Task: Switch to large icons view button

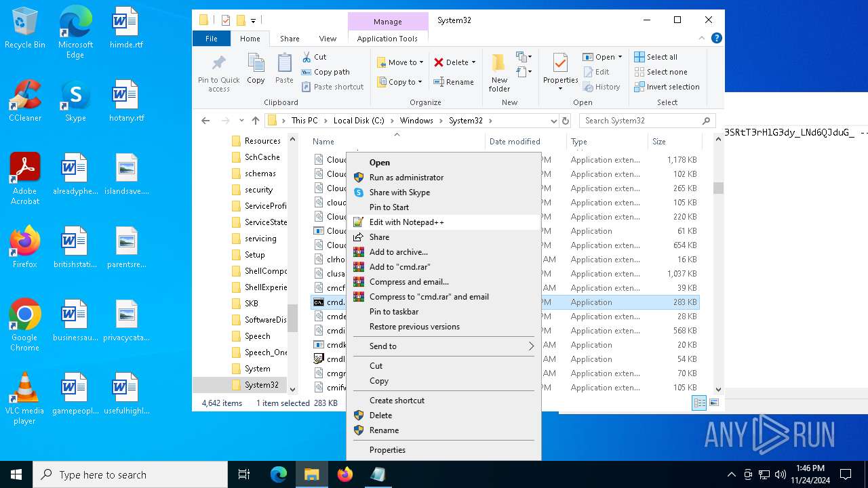Action: (x=713, y=403)
